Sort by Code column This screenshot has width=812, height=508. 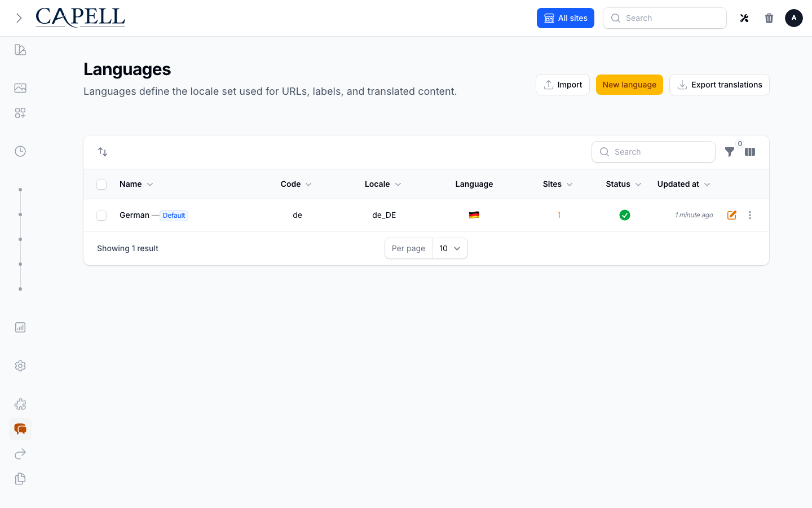pyautogui.click(x=297, y=184)
